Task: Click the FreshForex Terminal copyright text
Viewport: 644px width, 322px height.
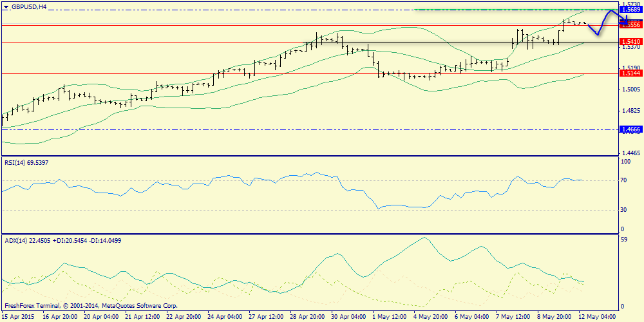Action: coord(91,306)
